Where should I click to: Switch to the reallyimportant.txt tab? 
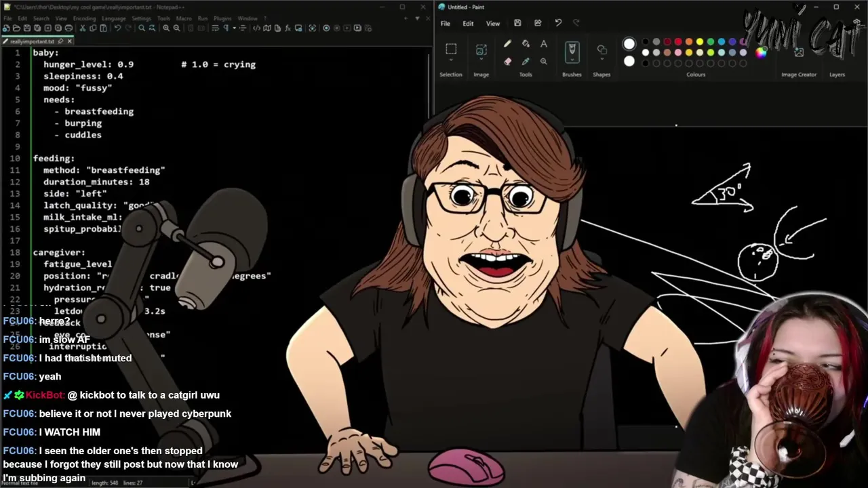32,41
